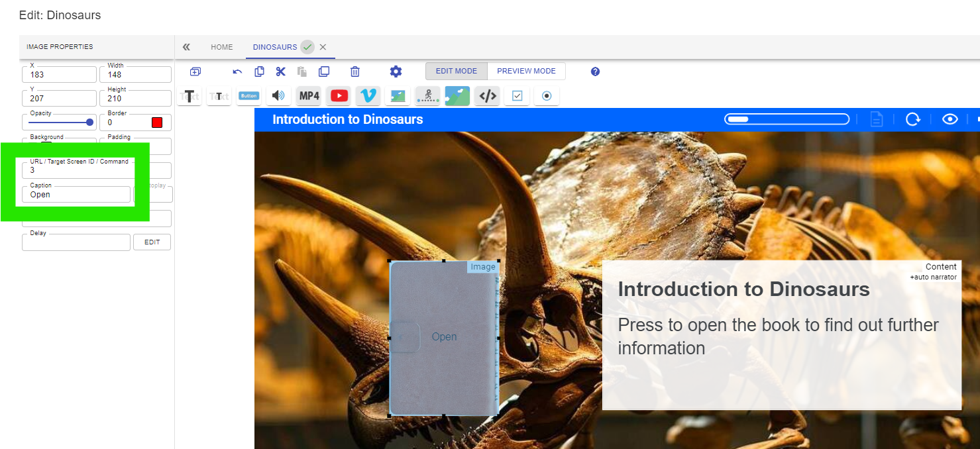
Task: Insert a large Text element
Action: (190, 96)
